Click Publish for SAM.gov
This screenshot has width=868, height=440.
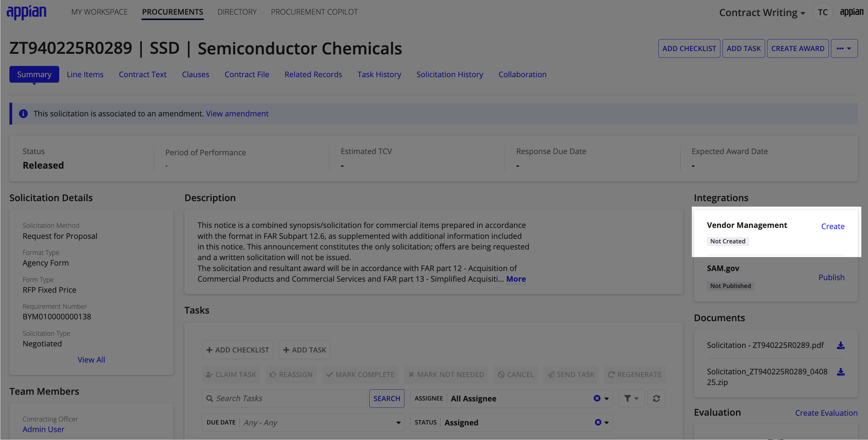click(x=831, y=277)
